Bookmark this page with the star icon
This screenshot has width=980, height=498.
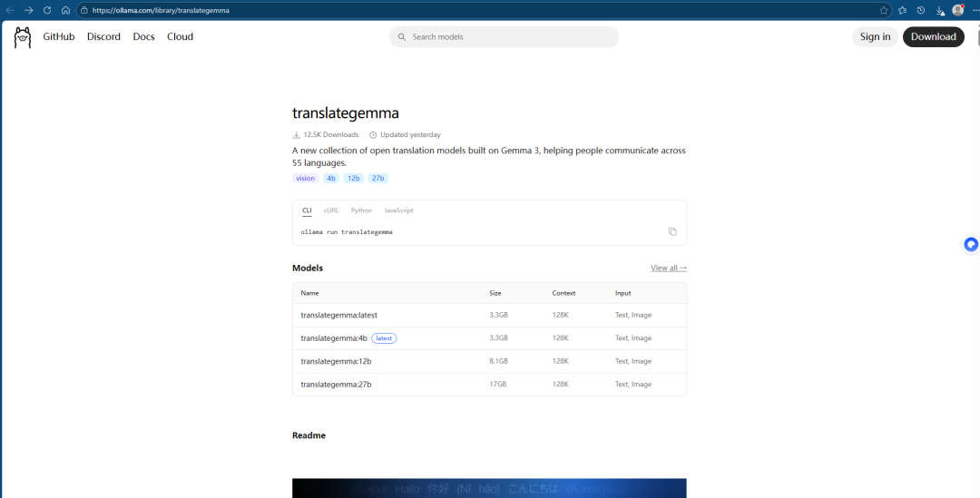point(884,10)
